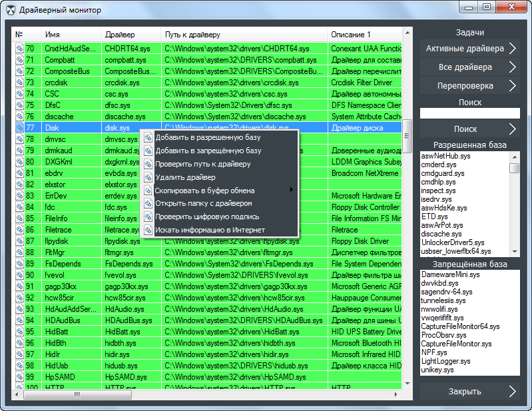
Task: Click the icon beside 'Удалить драйвер' menu entry
Action: (x=148, y=177)
